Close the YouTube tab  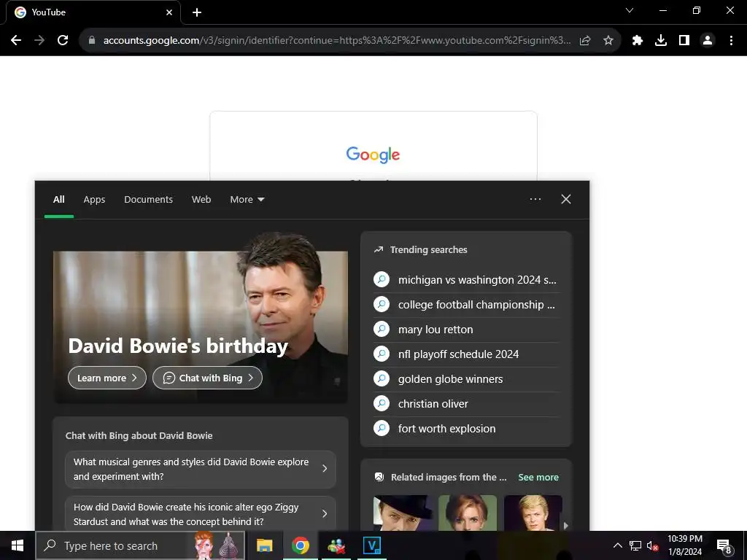point(169,12)
